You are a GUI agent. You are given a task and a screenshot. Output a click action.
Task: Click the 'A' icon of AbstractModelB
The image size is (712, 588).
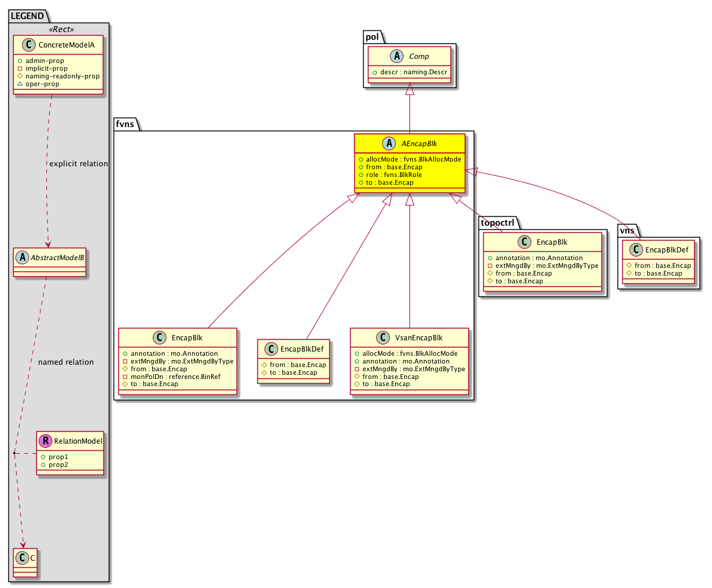tap(21, 257)
